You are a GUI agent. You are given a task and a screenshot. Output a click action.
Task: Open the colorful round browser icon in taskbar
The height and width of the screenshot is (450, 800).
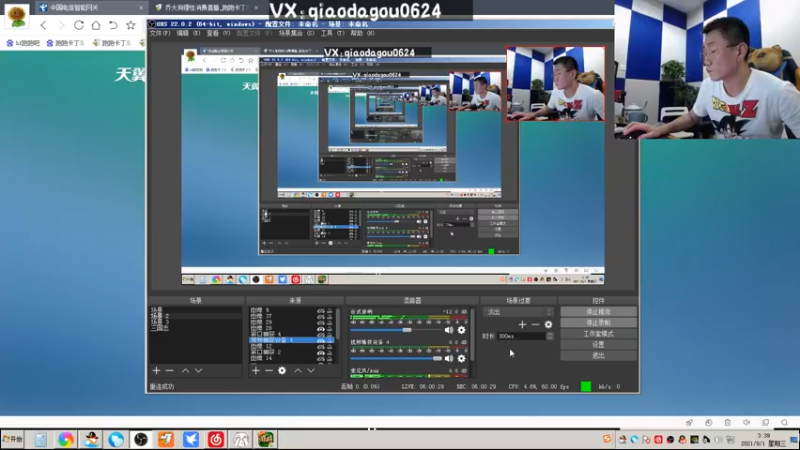[66, 439]
